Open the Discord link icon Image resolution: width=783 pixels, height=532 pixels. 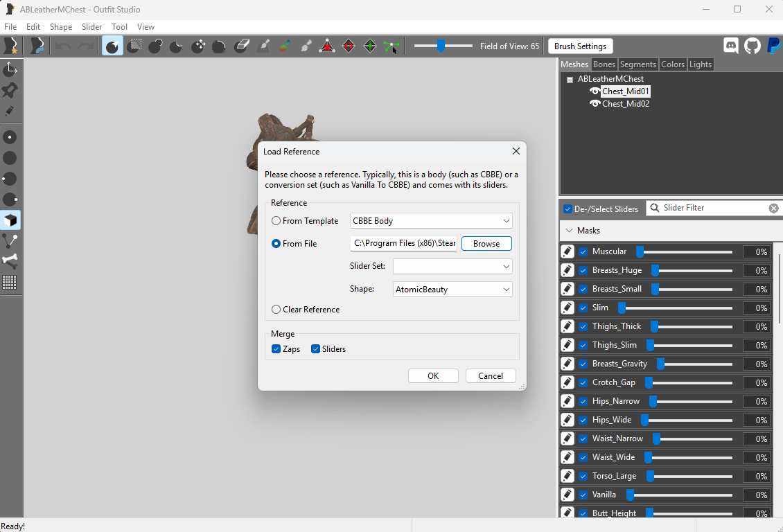tap(731, 46)
